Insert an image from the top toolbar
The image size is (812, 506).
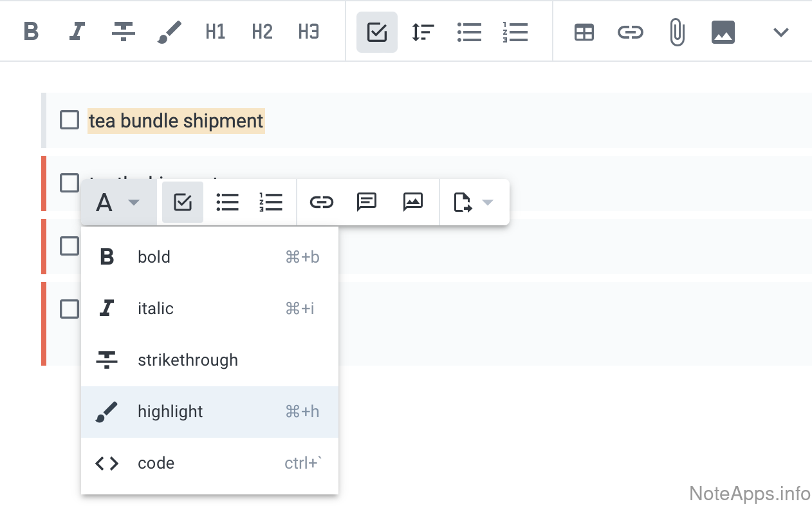coord(723,32)
